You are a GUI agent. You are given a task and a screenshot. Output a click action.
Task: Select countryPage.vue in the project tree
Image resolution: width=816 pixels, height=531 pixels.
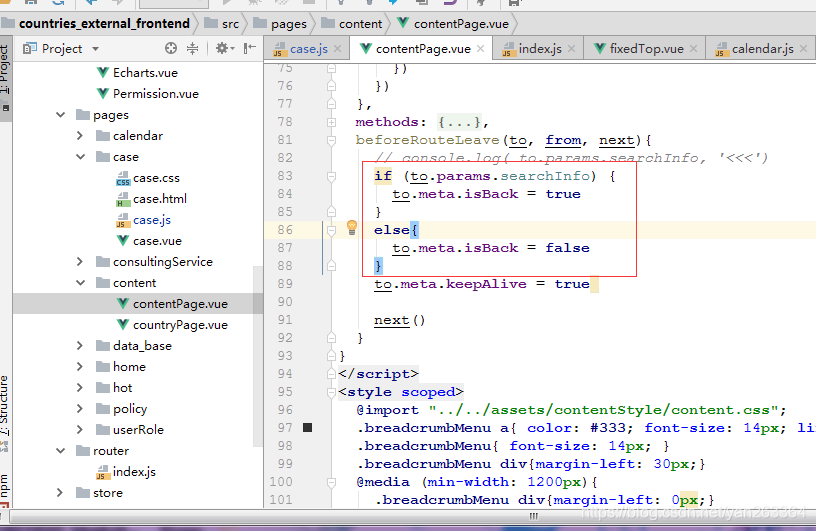click(x=172, y=325)
